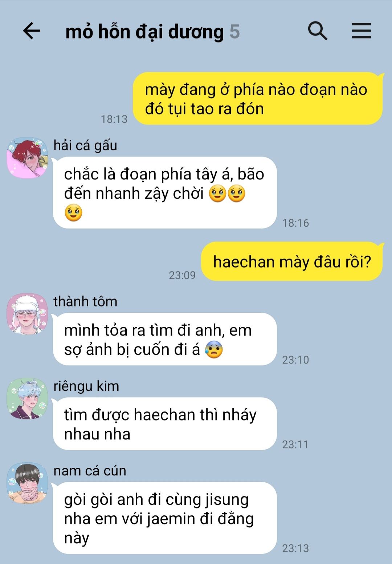The width and height of the screenshot is (392, 564).
Task: Open nam cá cún's profile avatar
Action: click(27, 483)
